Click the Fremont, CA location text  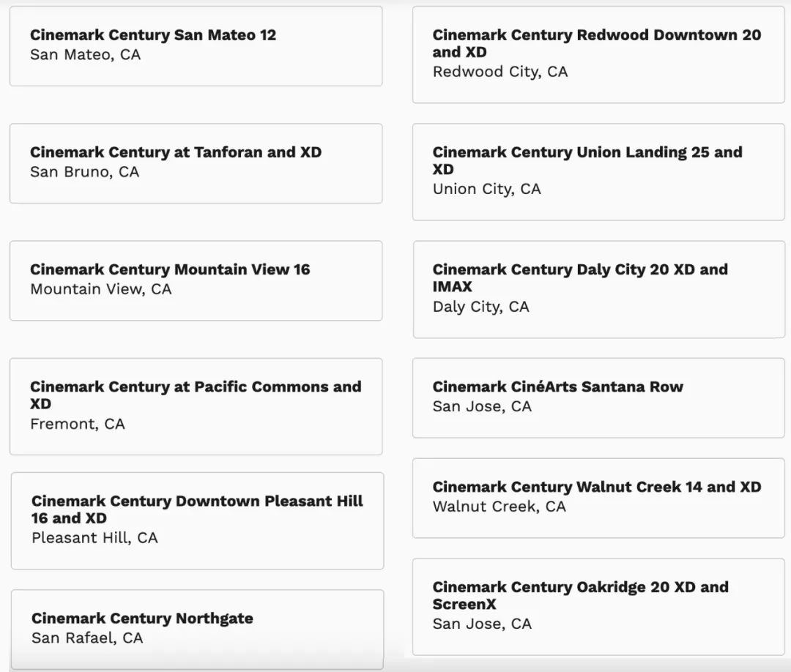[77, 424]
